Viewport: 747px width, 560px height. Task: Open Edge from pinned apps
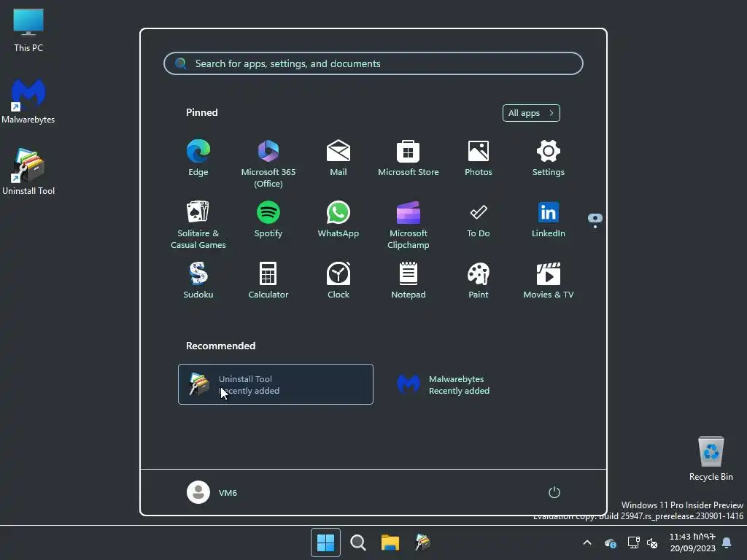click(198, 157)
